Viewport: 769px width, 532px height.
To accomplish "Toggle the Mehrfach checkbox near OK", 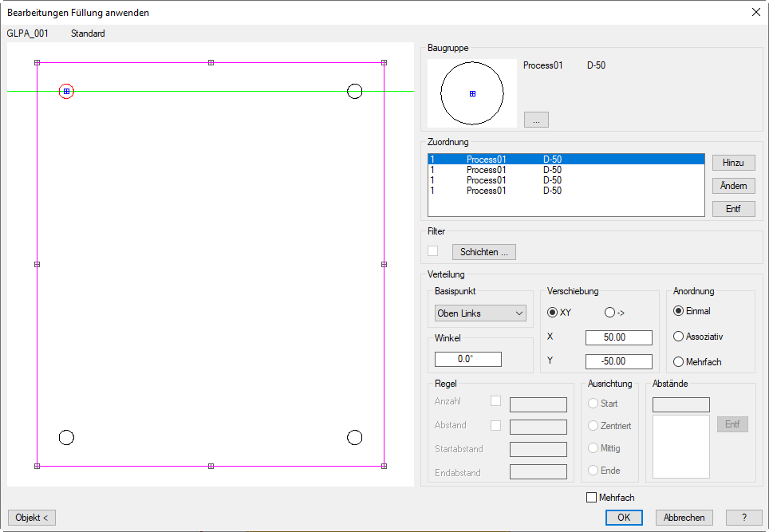I will pyautogui.click(x=591, y=498).
